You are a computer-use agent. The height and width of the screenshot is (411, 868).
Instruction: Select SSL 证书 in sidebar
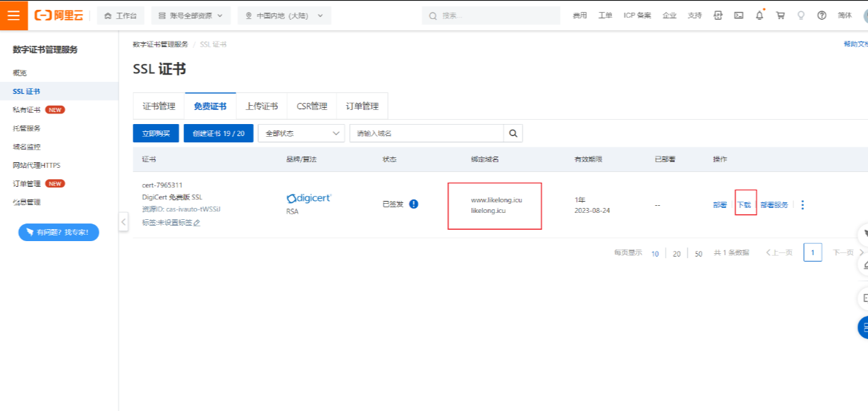point(59,91)
